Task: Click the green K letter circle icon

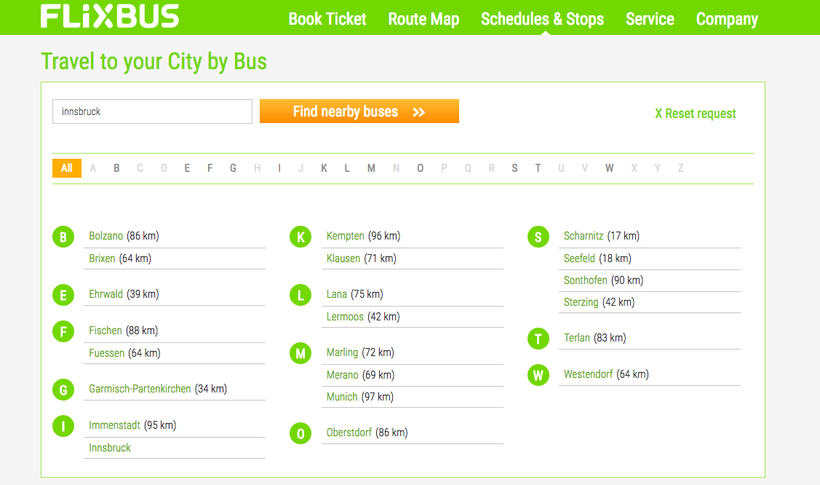Action: pyautogui.click(x=300, y=237)
